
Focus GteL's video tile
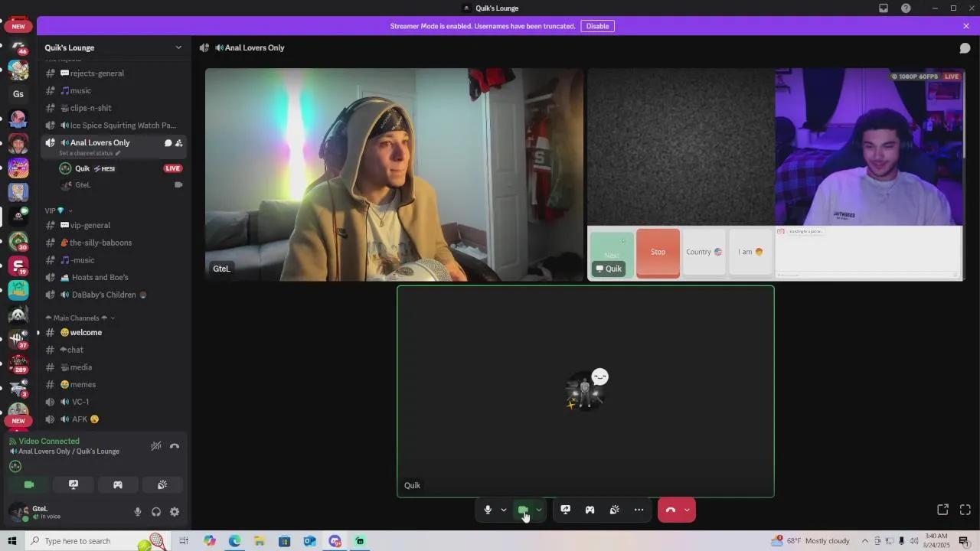coord(394,174)
